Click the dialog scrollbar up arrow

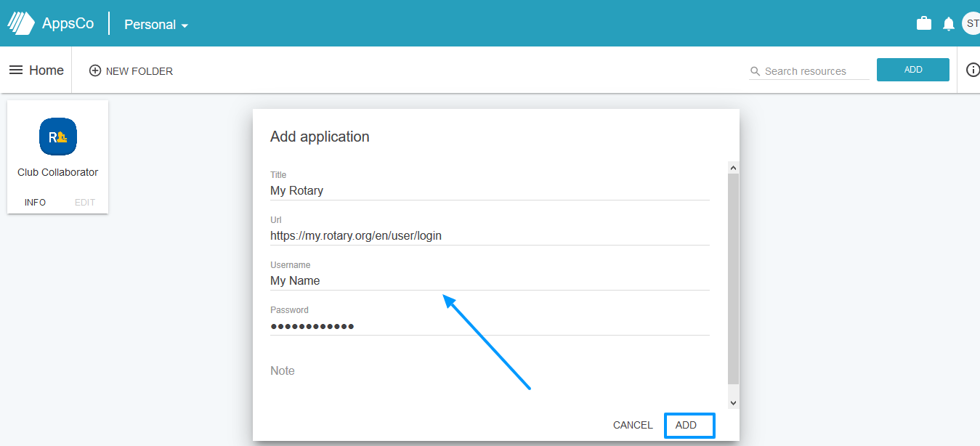[733, 168]
